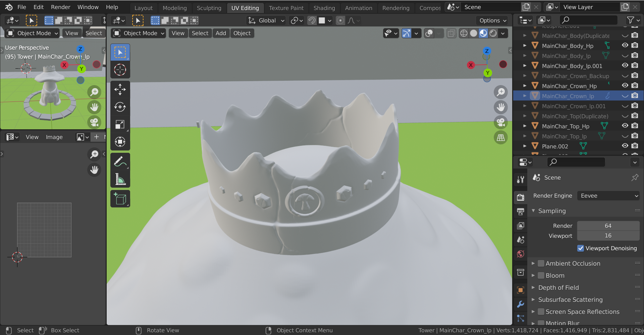Toggle viewport gizmo display
The image size is (644, 335).
tap(407, 33)
